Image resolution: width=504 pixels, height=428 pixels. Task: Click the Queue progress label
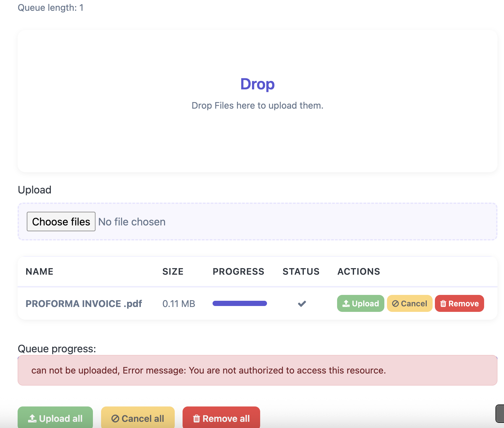coord(57,349)
